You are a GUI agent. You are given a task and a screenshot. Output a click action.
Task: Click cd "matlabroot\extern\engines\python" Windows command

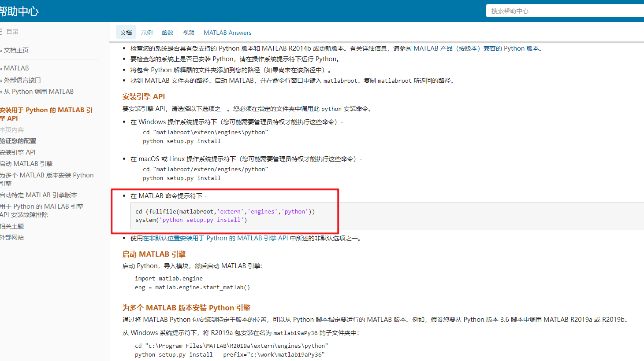tap(205, 133)
